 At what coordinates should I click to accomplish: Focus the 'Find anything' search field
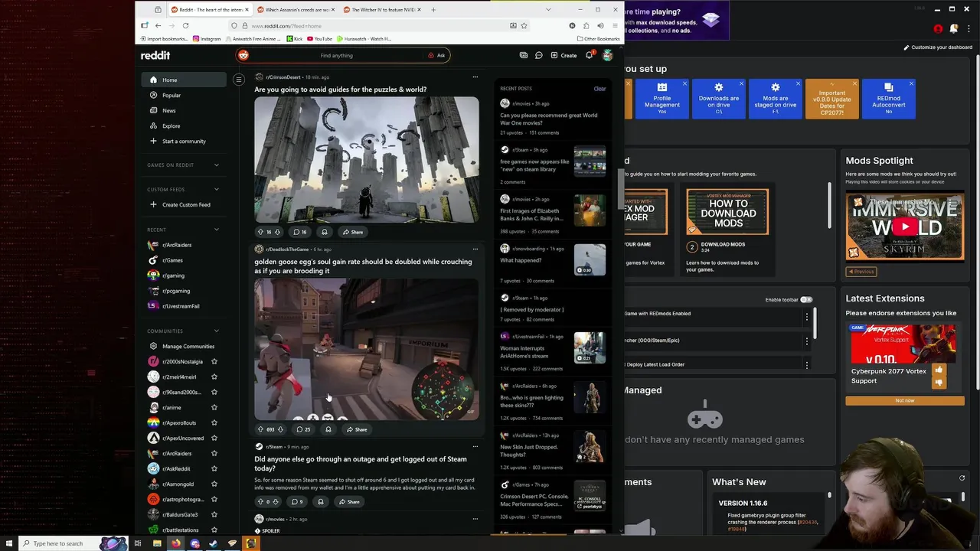click(x=337, y=55)
